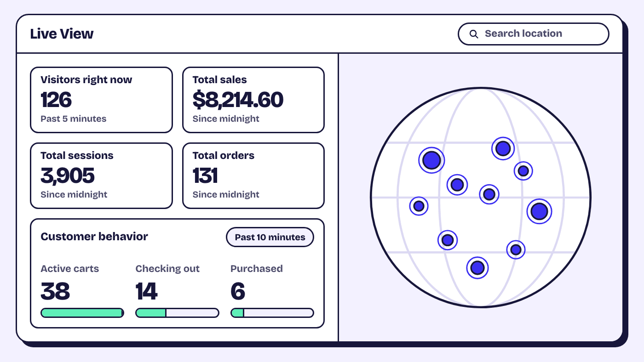
Task: Pick the leftmost location marker on the globe
Action: tap(419, 206)
